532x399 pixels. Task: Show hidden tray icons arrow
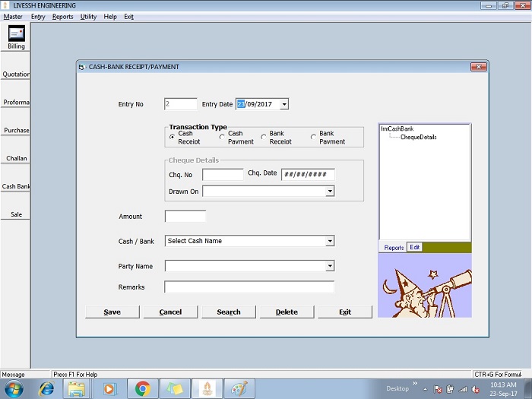[x=425, y=390]
